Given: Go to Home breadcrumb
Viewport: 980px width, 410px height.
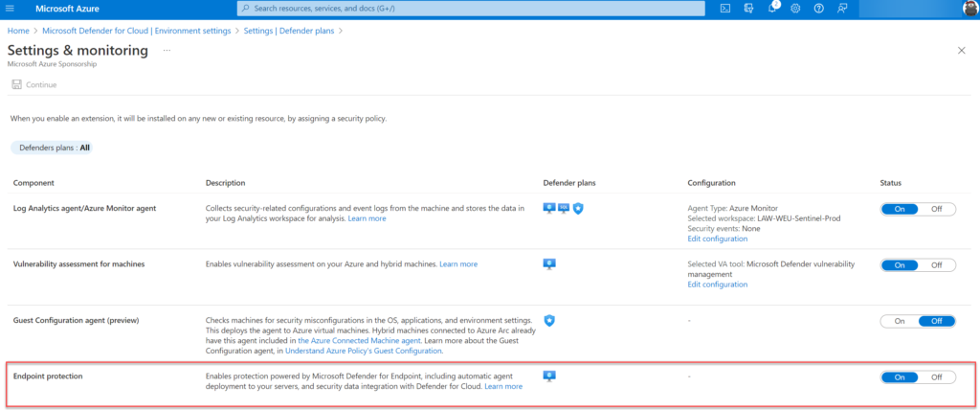Looking at the screenshot, I should click(18, 31).
